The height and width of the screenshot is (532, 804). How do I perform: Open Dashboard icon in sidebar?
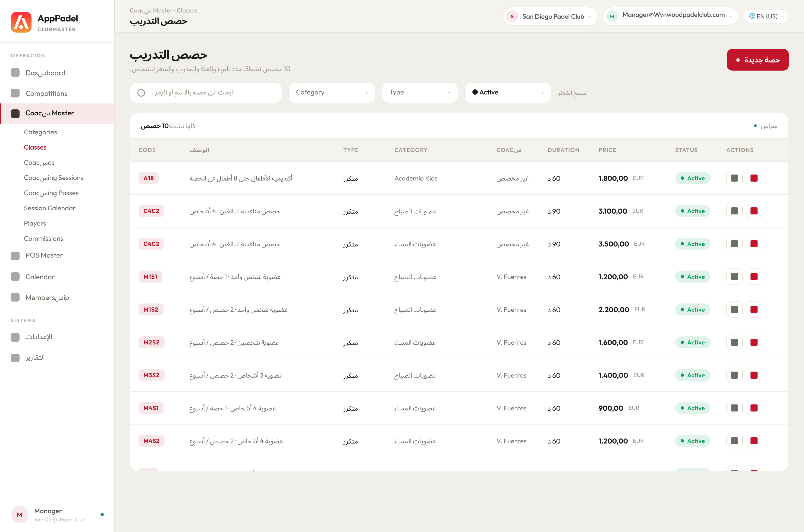(15, 73)
